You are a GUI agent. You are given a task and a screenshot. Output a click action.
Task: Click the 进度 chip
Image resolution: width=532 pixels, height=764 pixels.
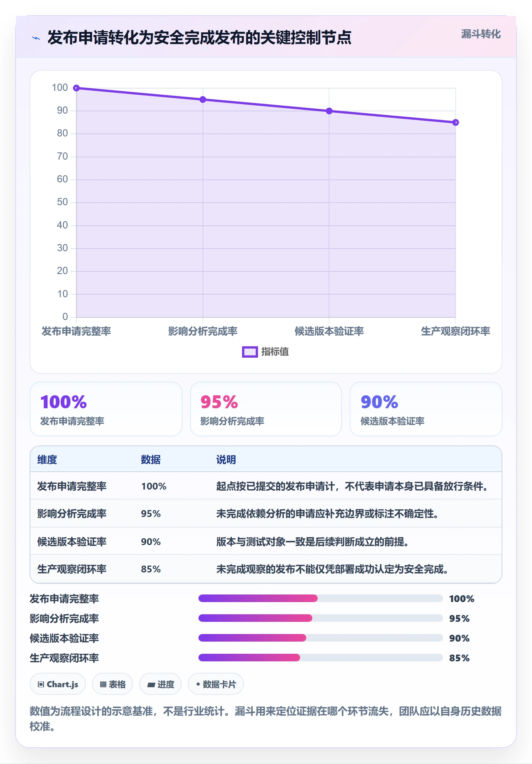(160, 684)
